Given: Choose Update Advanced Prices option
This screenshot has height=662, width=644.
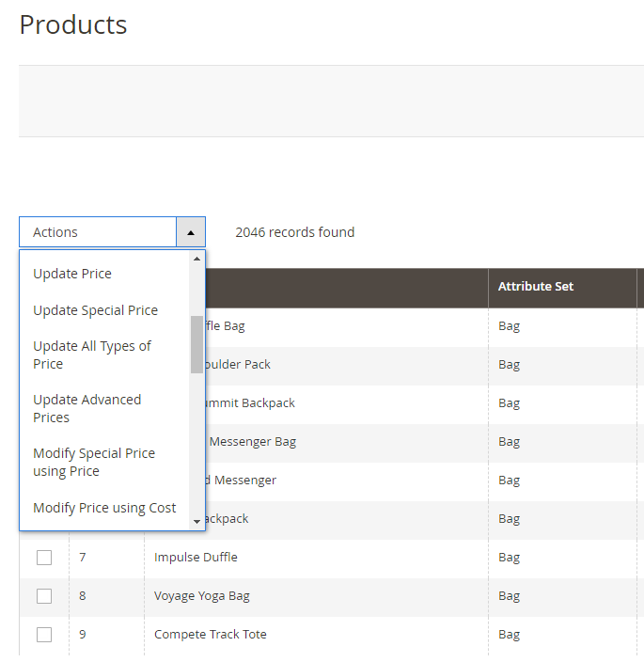Looking at the screenshot, I should coord(87,408).
